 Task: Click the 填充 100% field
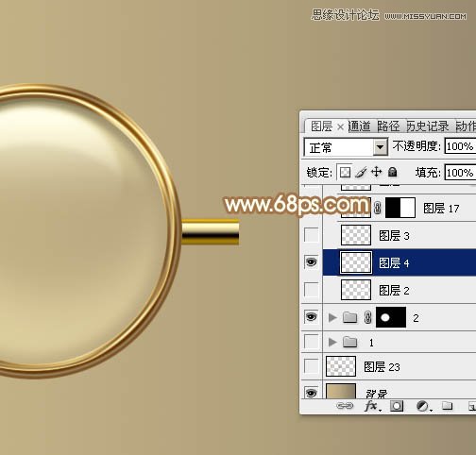coord(460,173)
